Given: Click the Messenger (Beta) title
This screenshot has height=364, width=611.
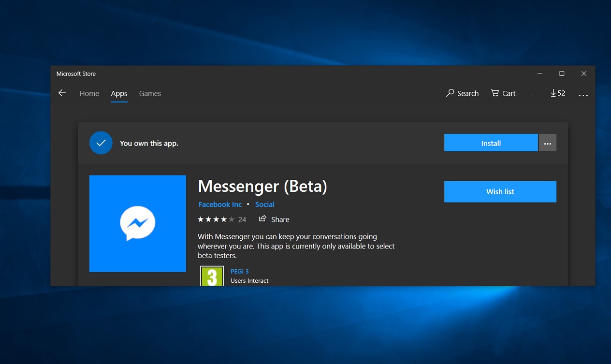Looking at the screenshot, I should pyautogui.click(x=262, y=186).
